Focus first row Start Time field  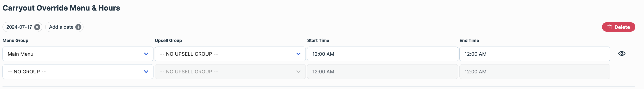383,54
